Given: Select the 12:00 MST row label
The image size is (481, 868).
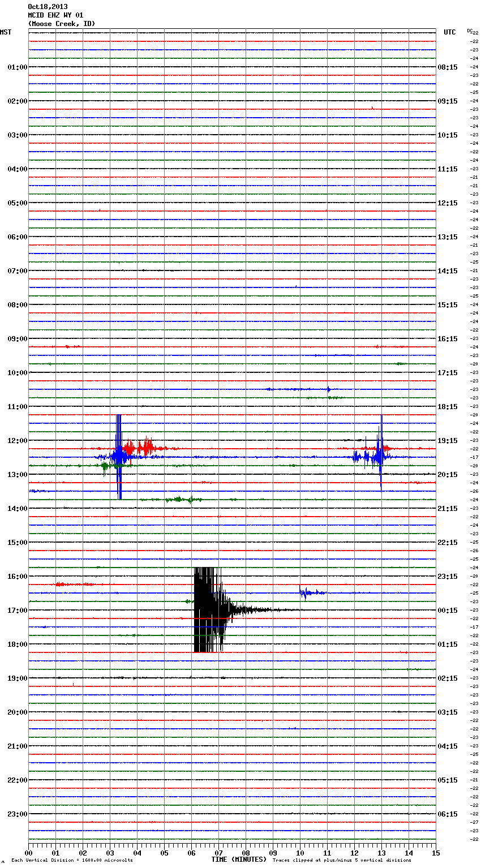Looking at the screenshot, I should pyautogui.click(x=17, y=441).
